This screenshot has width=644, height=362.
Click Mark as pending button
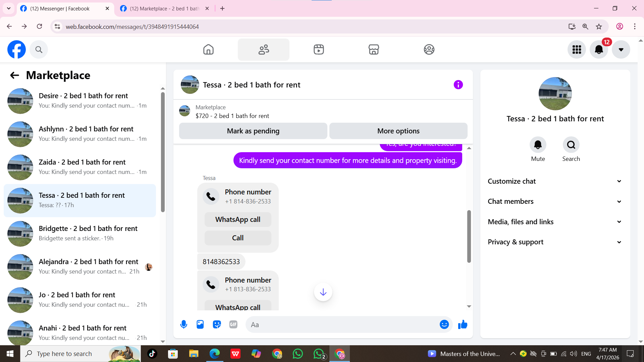(x=253, y=131)
